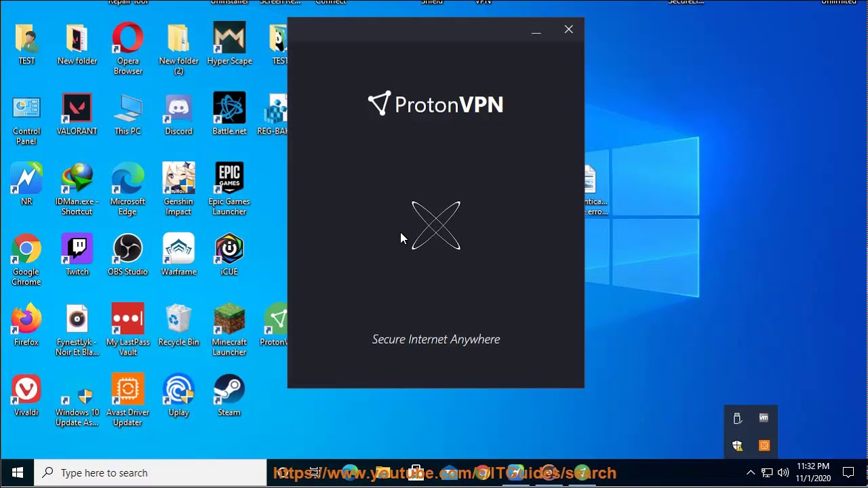Select the fully visible TEST folder icon
This screenshot has width=868, height=488.
click(x=26, y=43)
